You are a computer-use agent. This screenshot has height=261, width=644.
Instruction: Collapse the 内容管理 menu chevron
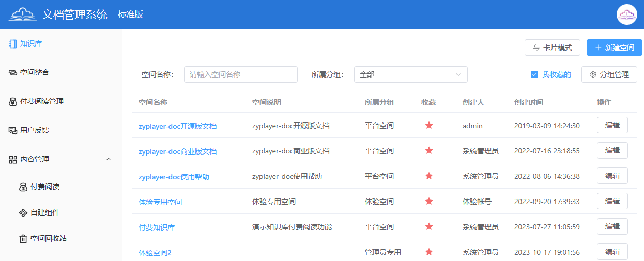coord(109,159)
